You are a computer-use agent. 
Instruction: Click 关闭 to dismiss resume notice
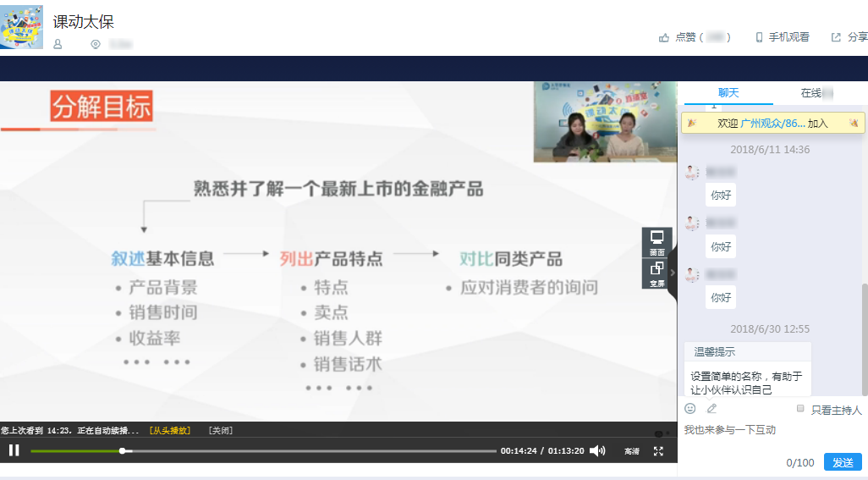221,430
